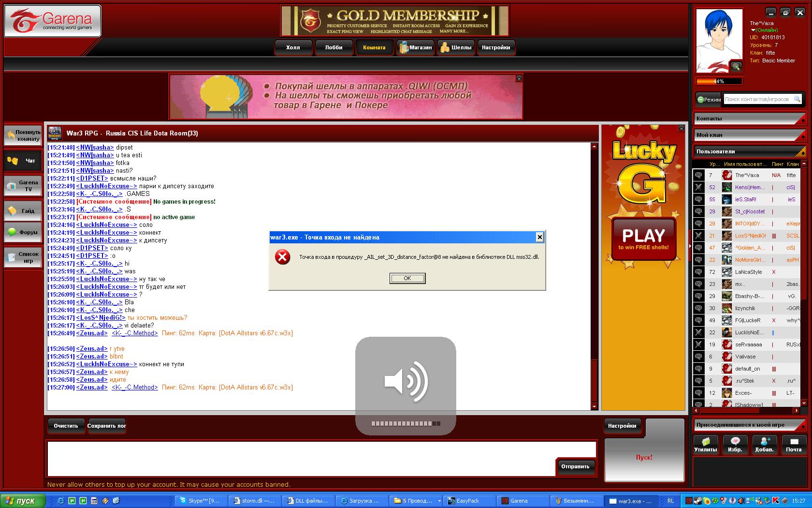812x508 pixels.
Task: Click the Добав. add contact button
Action: [x=764, y=444]
